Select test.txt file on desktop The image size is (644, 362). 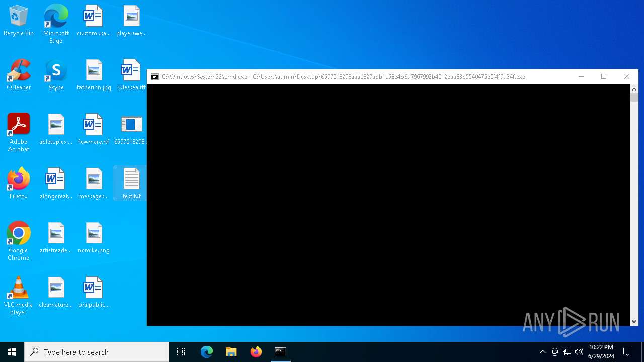tap(131, 184)
